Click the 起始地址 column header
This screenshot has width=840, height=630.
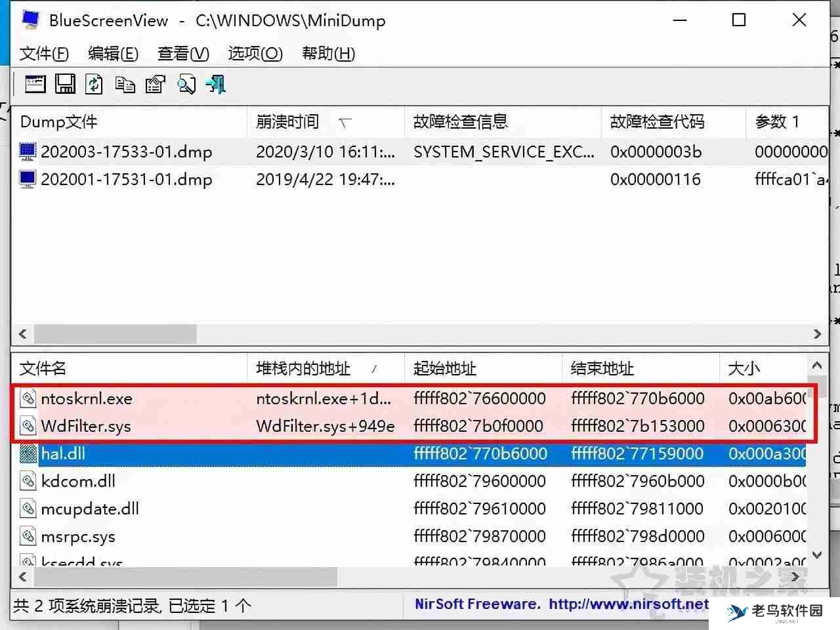pos(483,368)
